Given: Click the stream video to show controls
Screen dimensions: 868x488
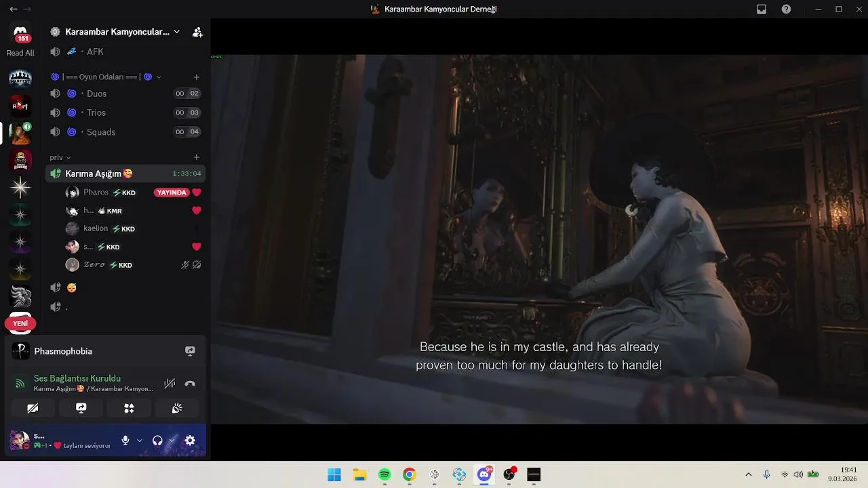Looking at the screenshot, I should (x=539, y=239).
